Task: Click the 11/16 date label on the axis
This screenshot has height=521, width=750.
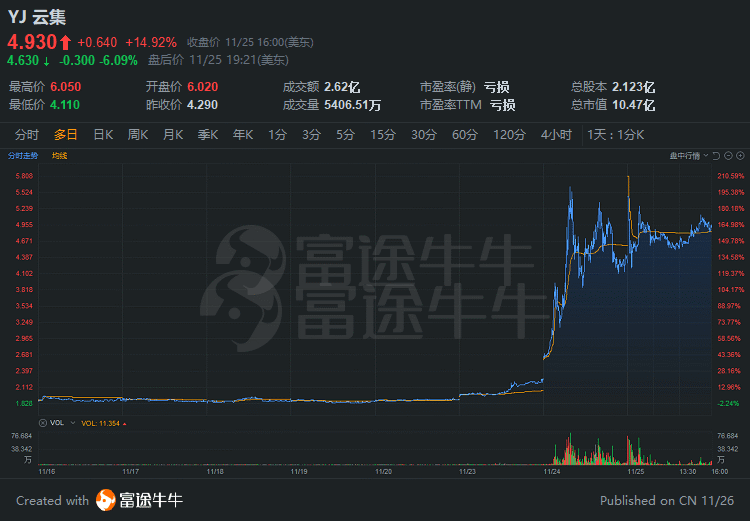Action: point(46,472)
